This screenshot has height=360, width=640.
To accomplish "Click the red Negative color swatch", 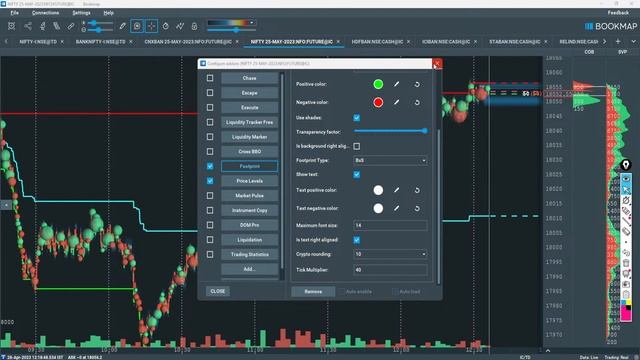I will click(378, 102).
